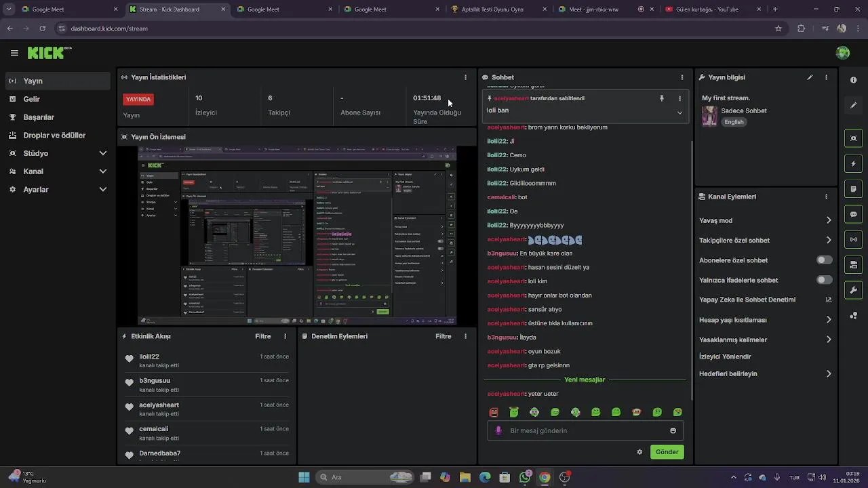Click iloli22 in the activity feed
Image resolution: width=868 pixels, height=488 pixels.
(x=149, y=357)
